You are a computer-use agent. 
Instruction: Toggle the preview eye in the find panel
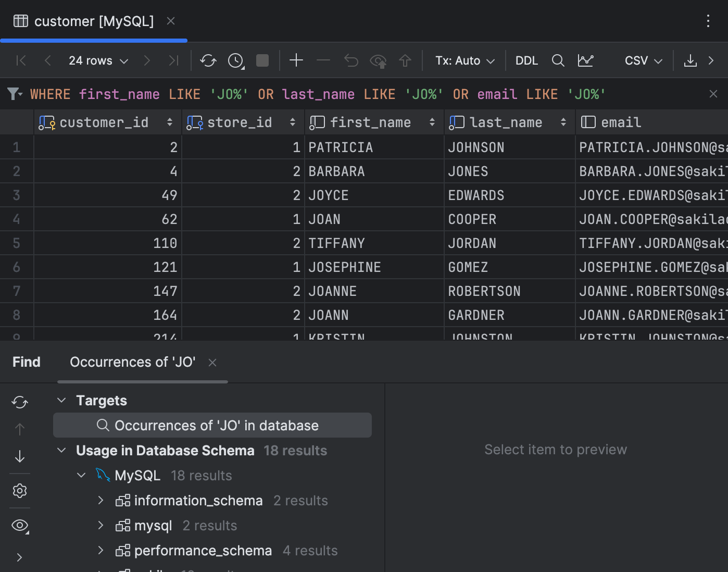(x=19, y=525)
